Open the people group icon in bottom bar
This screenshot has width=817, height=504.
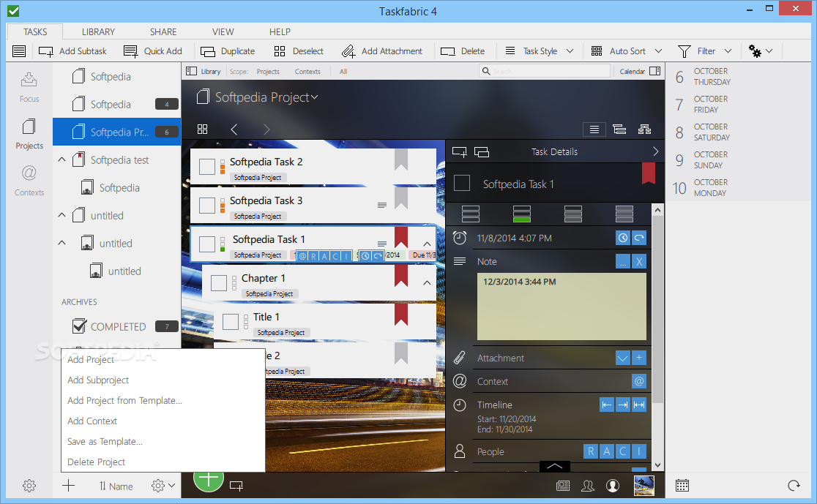tap(588, 486)
